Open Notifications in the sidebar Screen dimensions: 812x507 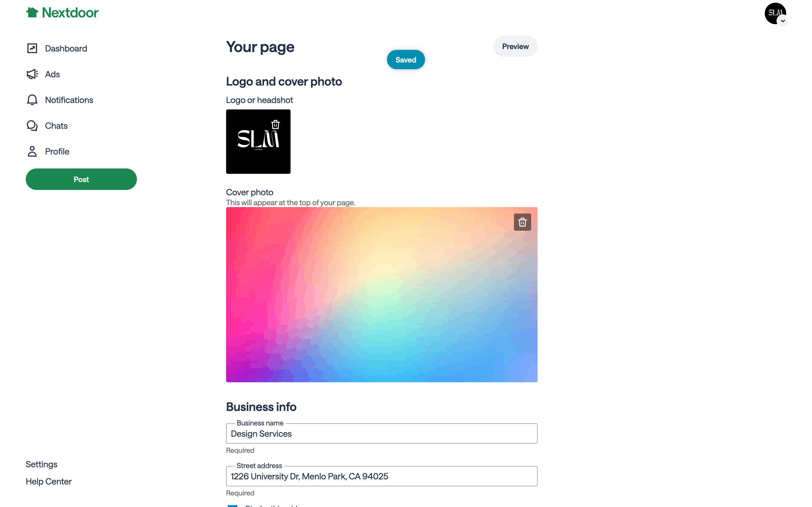pyautogui.click(x=69, y=100)
